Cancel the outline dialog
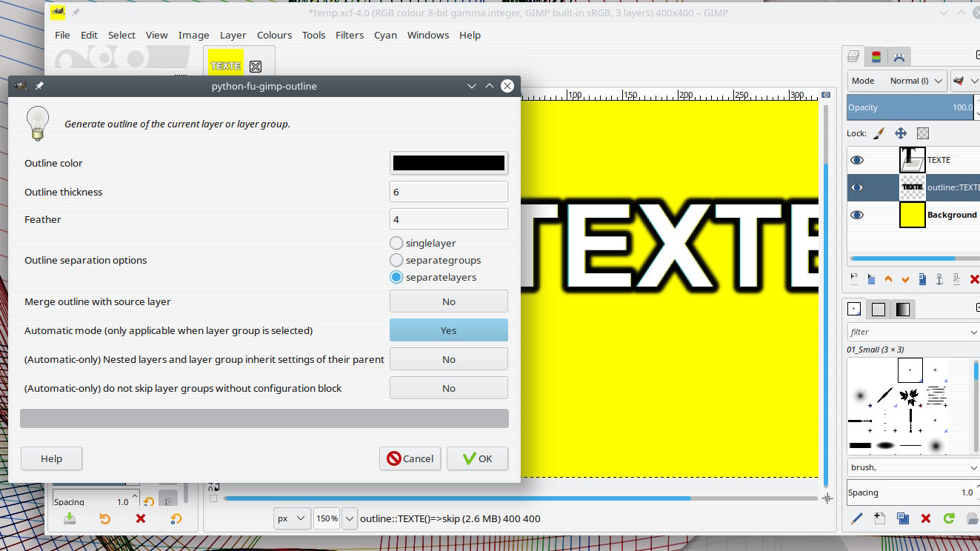This screenshot has width=980, height=551. click(410, 458)
